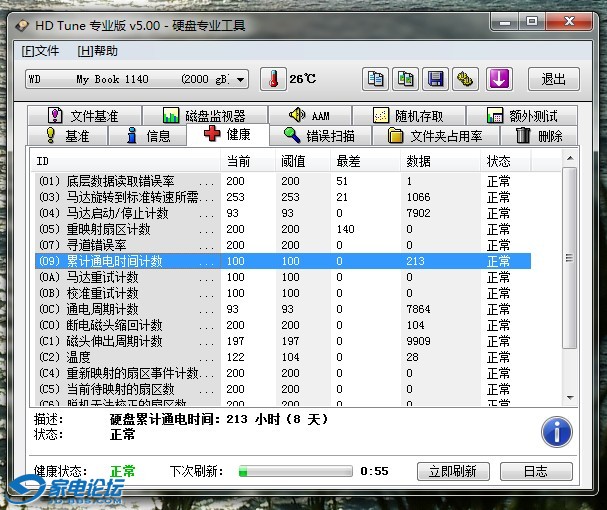607x510 pixels.
Task: Select row (C0) 断电磁头缩回计数
Action: (x=283, y=325)
